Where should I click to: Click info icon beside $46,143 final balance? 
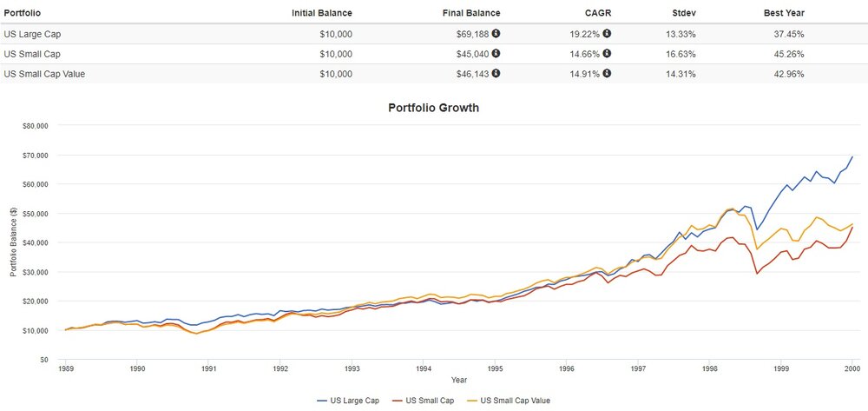click(x=496, y=74)
